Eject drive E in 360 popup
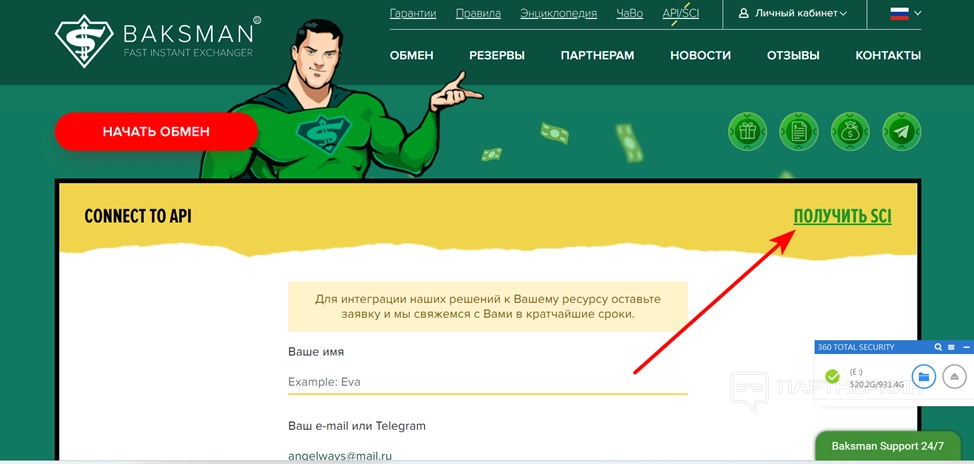 tap(955, 376)
